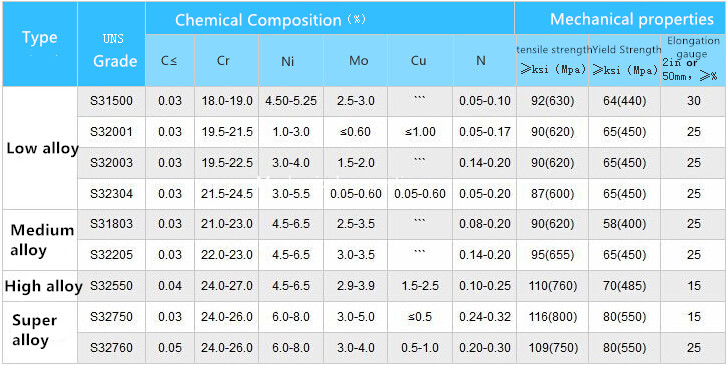The width and height of the screenshot is (728, 366).
Task: Select the Mo column header
Action: pos(356,61)
